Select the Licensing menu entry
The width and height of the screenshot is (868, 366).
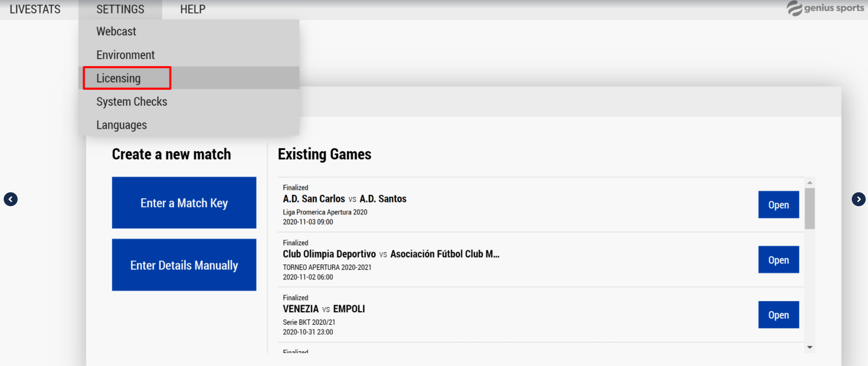click(119, 78)
